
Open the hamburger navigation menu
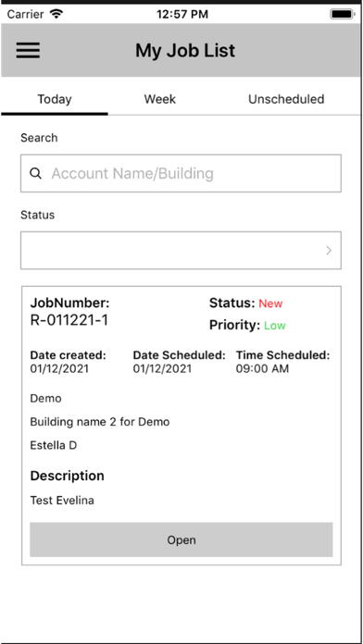(x=28, y=50)
